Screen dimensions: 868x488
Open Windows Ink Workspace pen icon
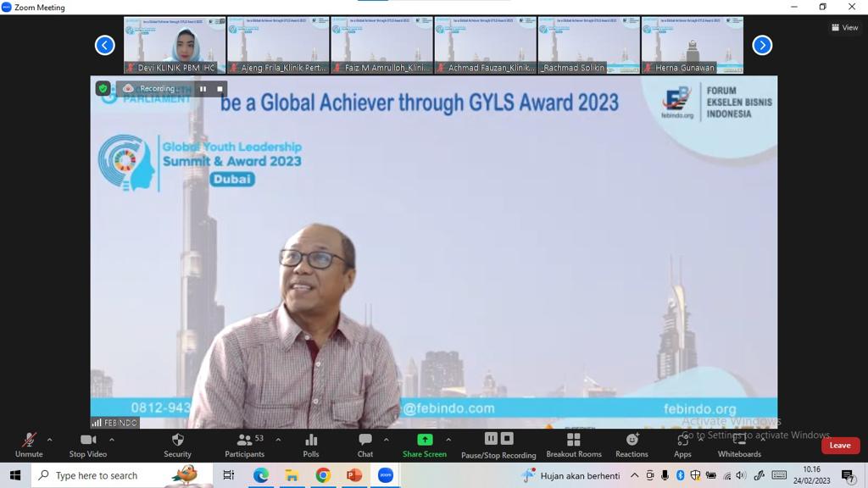[x=759, y=475]
